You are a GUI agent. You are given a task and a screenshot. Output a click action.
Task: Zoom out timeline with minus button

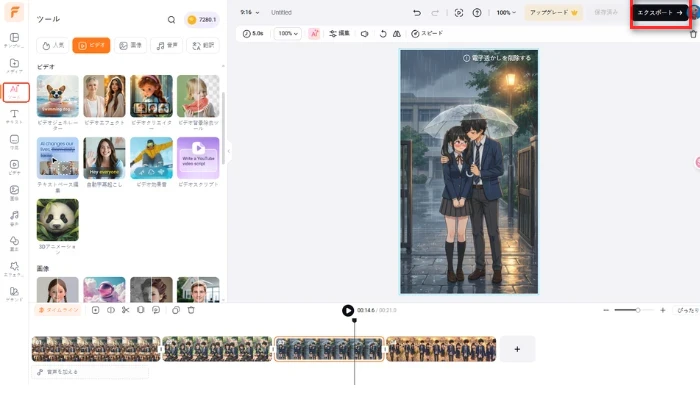(x=606, y=310)
